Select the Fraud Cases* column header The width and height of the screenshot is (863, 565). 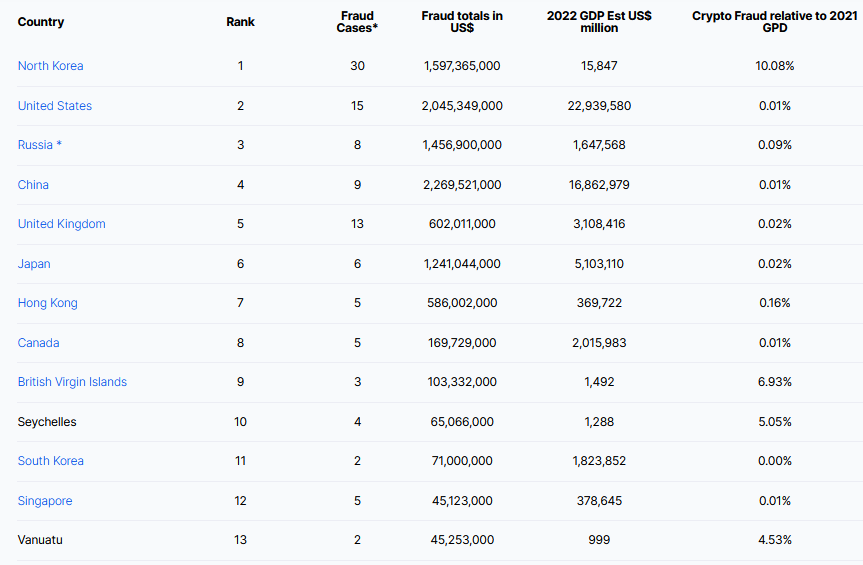(355, 22)
